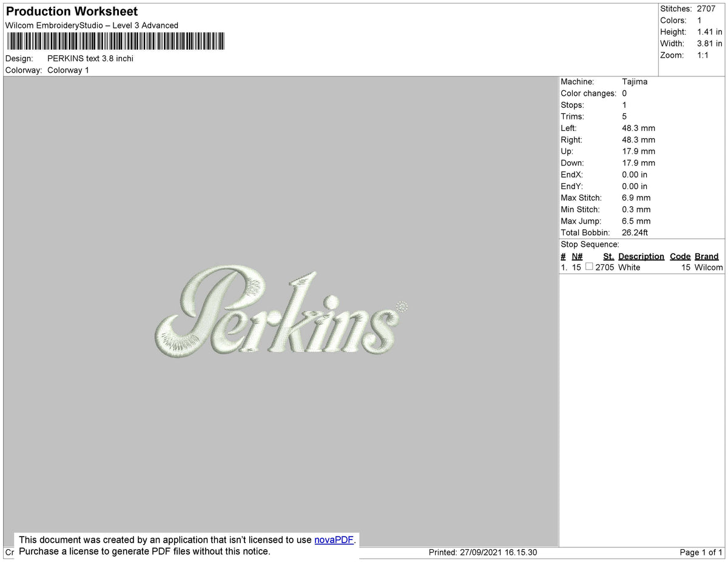Click the 'Description' column header
The width and height of the screenshot is (728, 562).
641,256
